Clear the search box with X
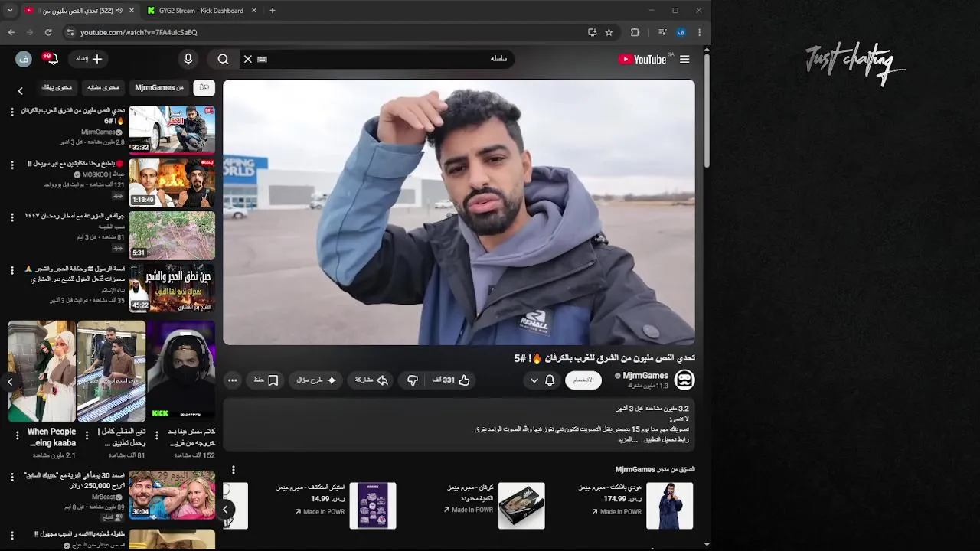Image resolution: width=980 pixels, height=551 pixels. [x=247, y=59]
